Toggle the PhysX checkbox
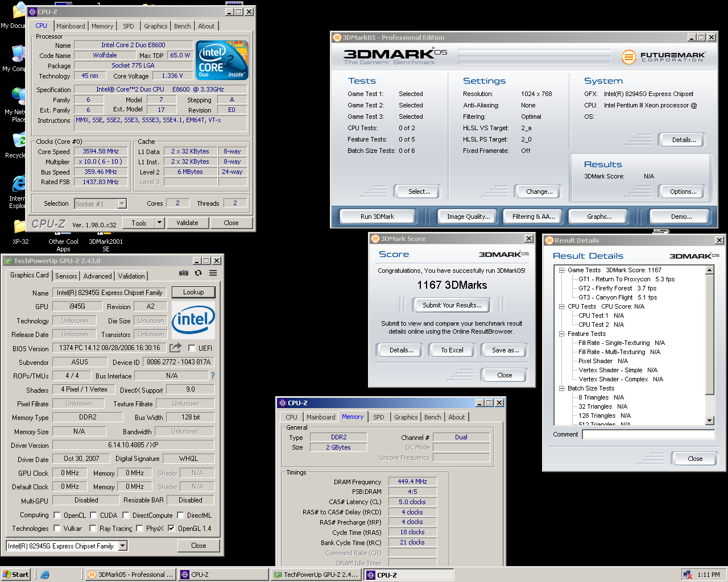The image size is (728, 582). point(139,529)
